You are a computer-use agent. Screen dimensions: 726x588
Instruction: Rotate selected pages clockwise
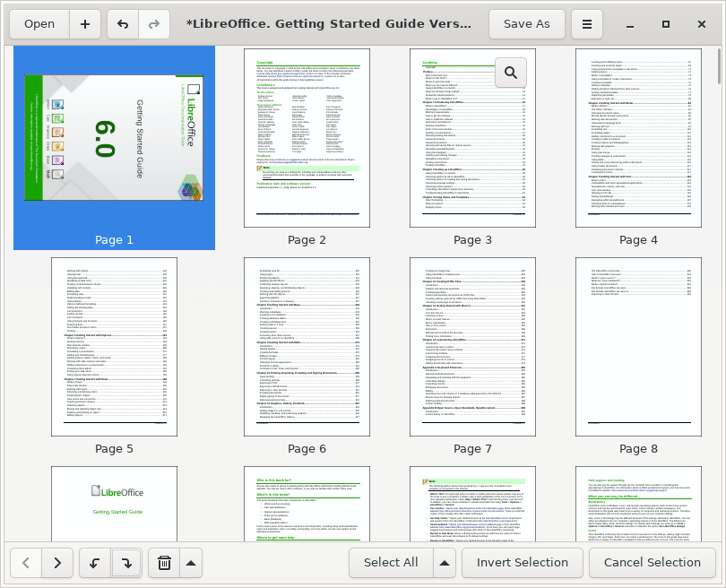click(x=126, y=563)
